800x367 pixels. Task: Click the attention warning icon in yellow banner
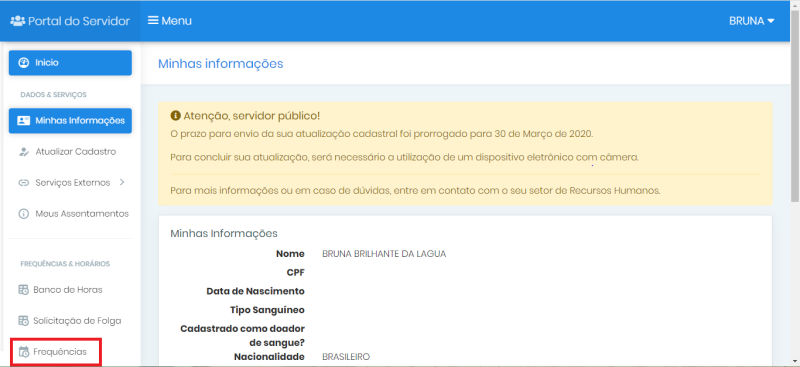pos(175,116)
